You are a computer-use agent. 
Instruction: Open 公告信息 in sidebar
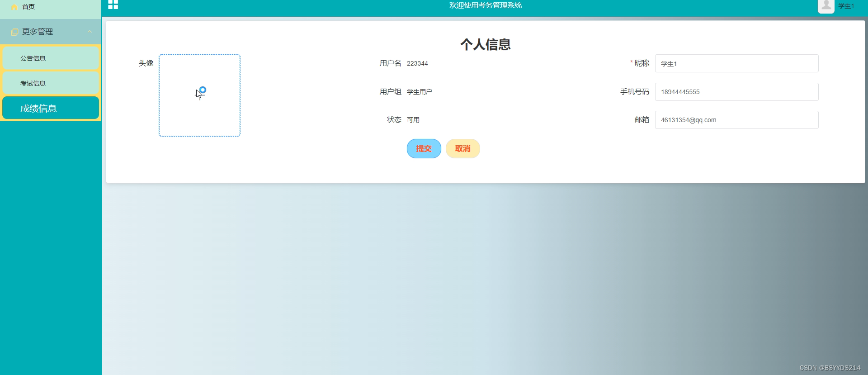pos(51,58)
